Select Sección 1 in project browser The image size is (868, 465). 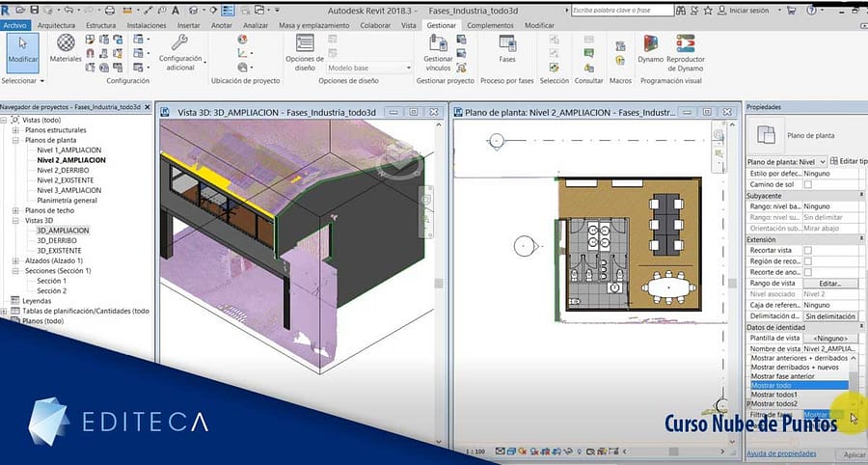(51, 281)
